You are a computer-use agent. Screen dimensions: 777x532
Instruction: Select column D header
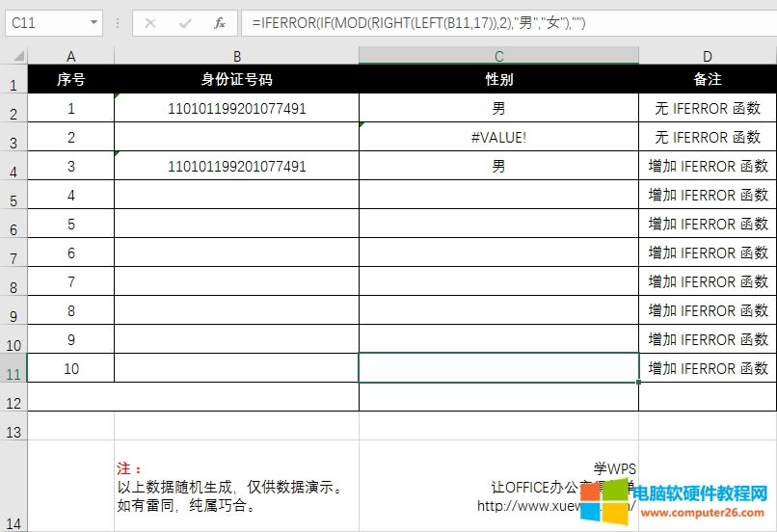click(x=708, y=56)
